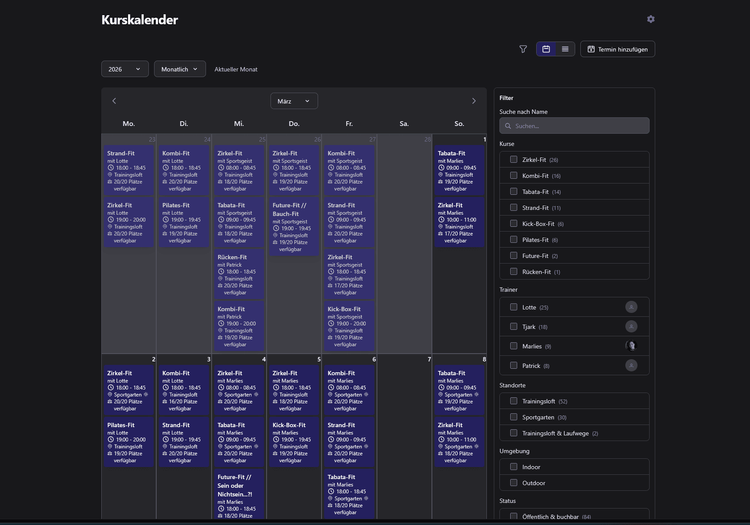Select the Kick-Box-Fit filter checkbox
The width and height of the screenshot is (750, 525).
[514, 224]
